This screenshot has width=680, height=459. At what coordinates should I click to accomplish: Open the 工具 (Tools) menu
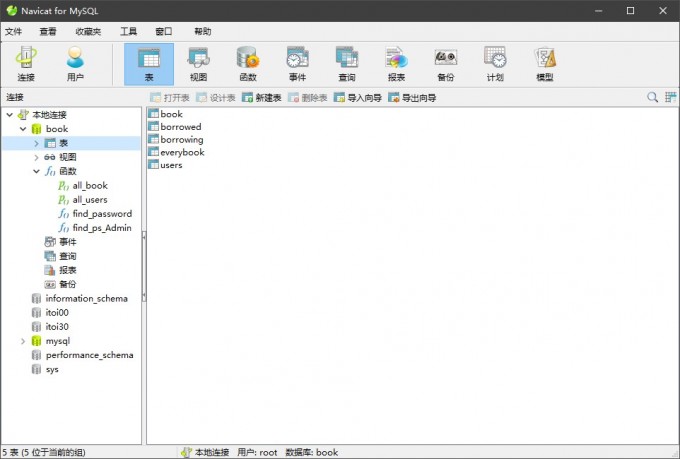[128, 31]
